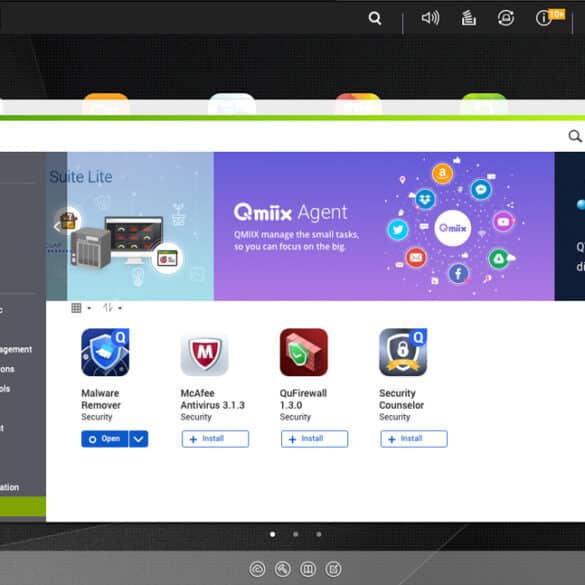The height and width of the screenshot is (585, 585).
Task: Click the App Center search magnifier
Action: coord(575,136)
